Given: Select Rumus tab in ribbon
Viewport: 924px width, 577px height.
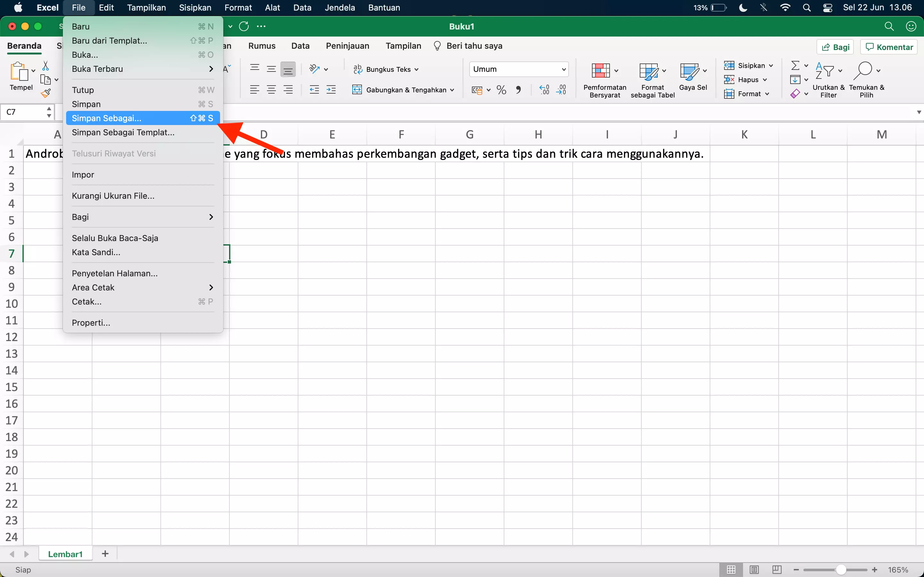Looking at the screenshot, I should click(x=261, y=45).
